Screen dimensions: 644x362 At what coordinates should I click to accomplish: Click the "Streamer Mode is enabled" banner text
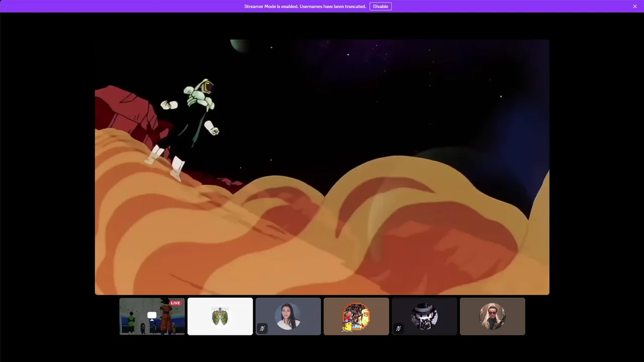(x=305, y=7)
